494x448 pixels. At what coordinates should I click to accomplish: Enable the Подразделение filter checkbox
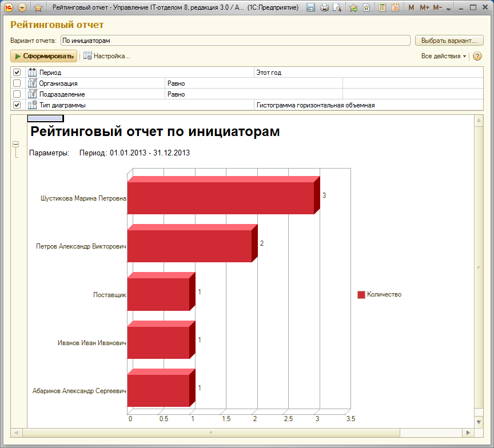point(17,94)
